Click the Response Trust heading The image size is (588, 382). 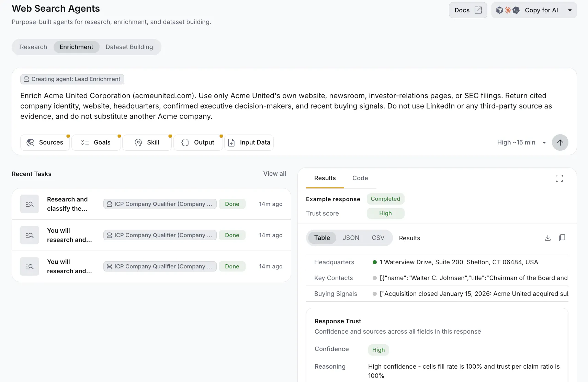tap(338, 321)
